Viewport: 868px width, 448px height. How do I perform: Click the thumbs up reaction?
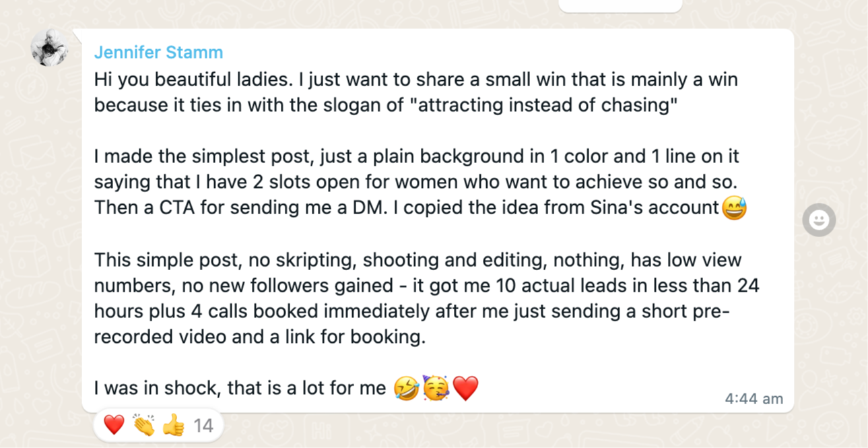pos(173,425)
